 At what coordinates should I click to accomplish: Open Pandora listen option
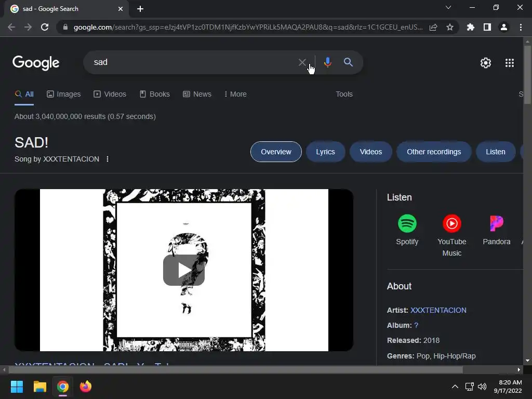point(496,230)
